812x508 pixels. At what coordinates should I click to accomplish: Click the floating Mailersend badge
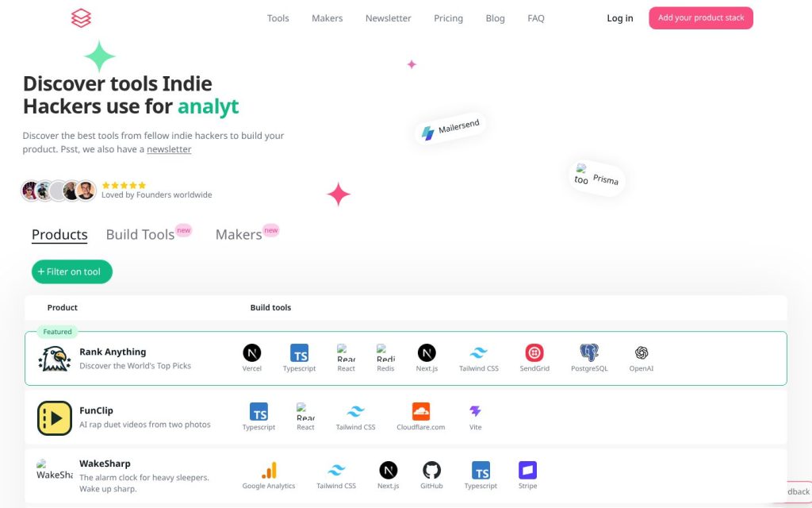point(450,129)
